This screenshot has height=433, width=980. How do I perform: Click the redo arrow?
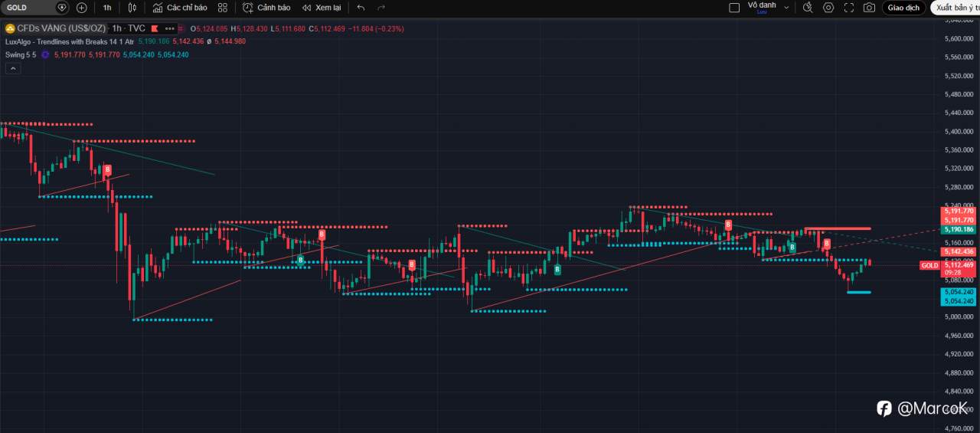click(381, 8)
